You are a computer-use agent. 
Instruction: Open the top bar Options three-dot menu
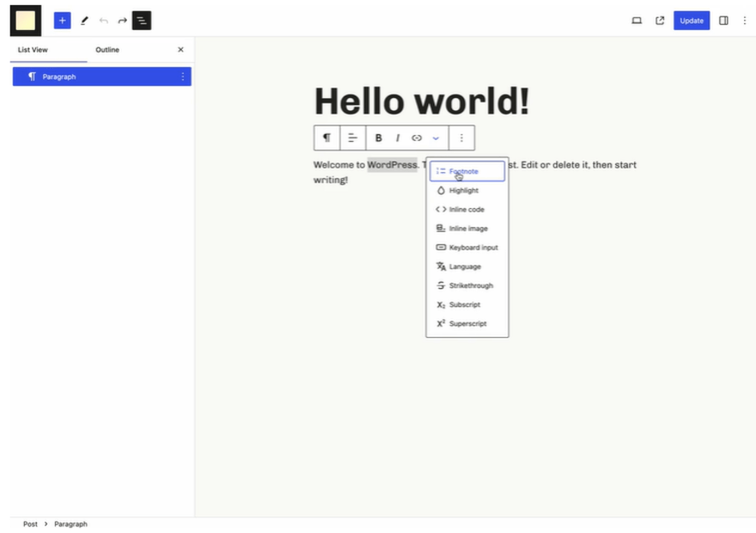745,21
